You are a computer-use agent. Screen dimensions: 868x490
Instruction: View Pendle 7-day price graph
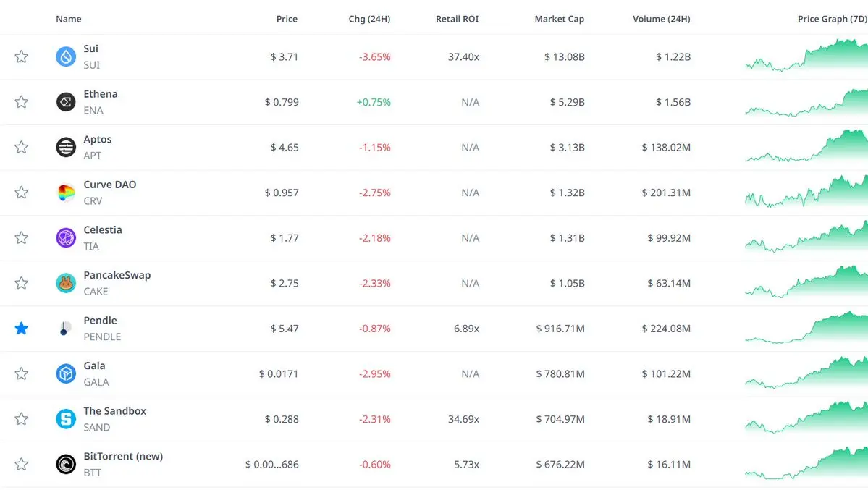click(x=806, y=327)
